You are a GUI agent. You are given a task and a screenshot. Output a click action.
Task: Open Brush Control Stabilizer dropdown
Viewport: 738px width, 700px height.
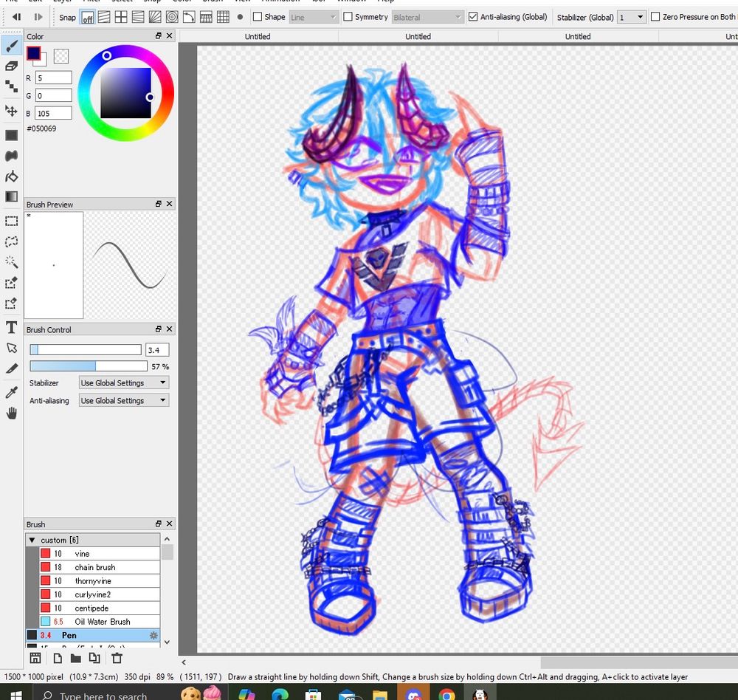[x=124, y=383]
